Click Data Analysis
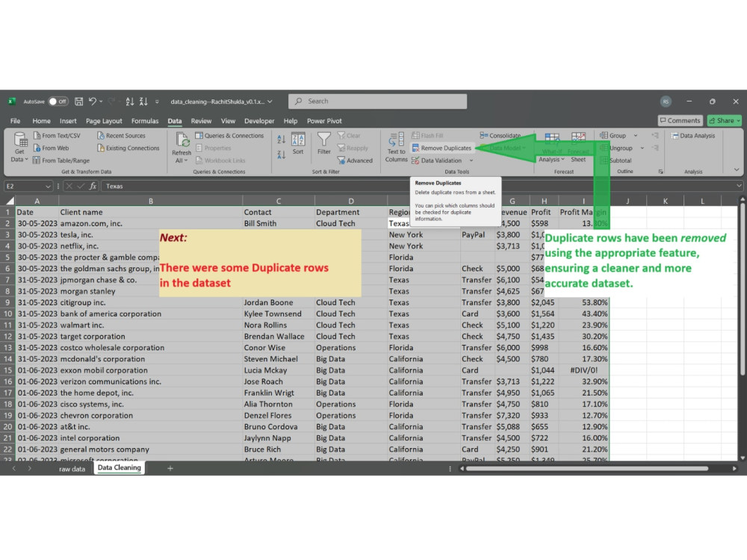 click(x=693, y=136)
